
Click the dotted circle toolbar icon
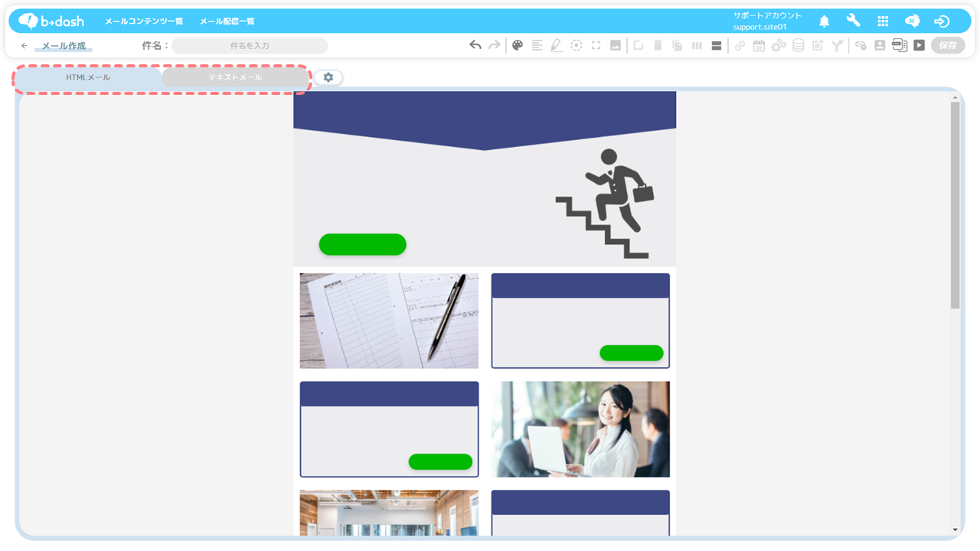(x=577, y=45)
